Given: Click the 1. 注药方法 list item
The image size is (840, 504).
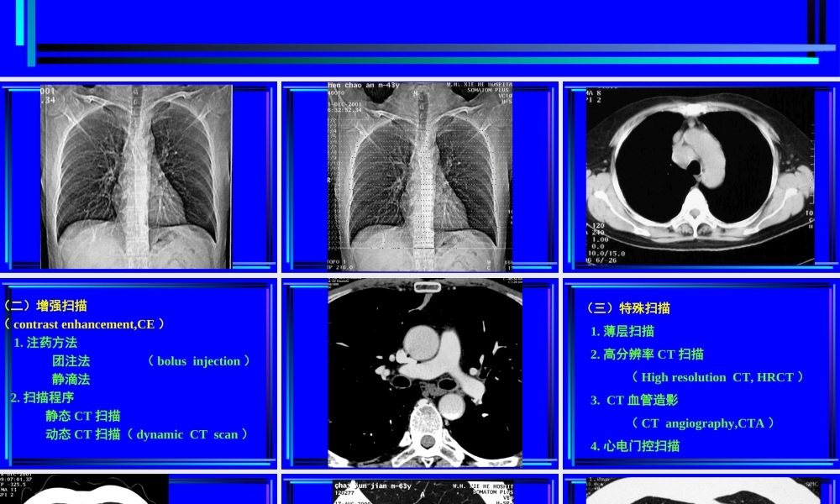Looking at the screenshot, I should tap(45, 343).
